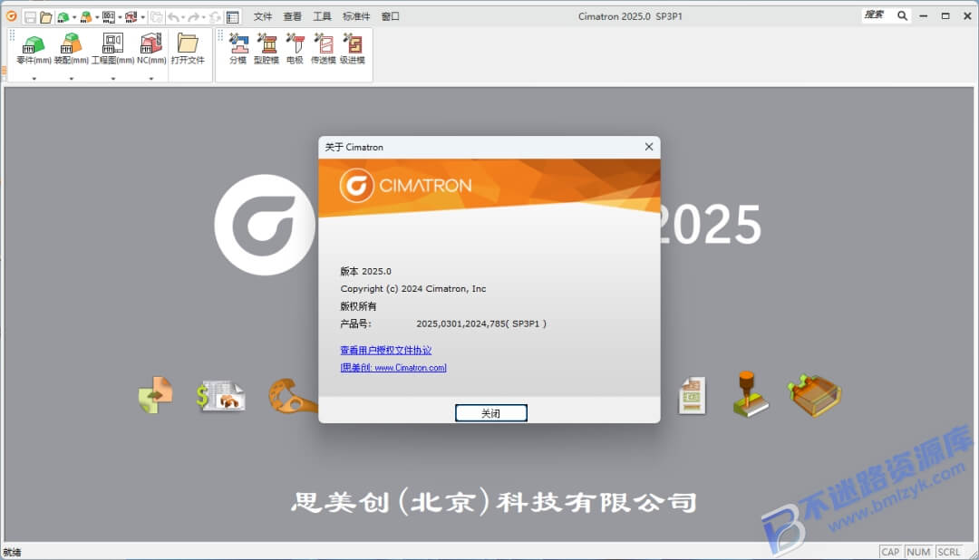Open the Undo history dropdown arrow
Image resolution: width=979 pixels, height=560 pixels.
(x=183, y=17)
